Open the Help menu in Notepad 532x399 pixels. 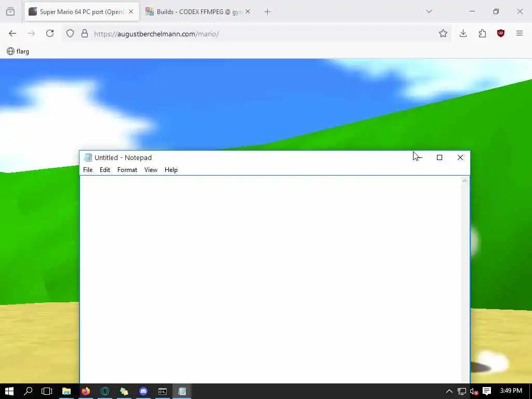pyautogui.click(x=171, y=170)
